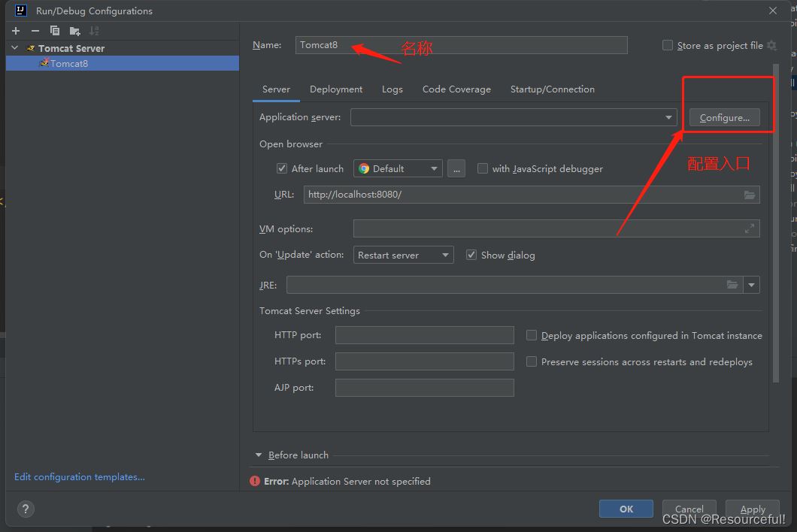This screenshot has height=532, width=797.
Task: Enable Preserve sessions across restarts and redeploys
Action: click(531, 361)
